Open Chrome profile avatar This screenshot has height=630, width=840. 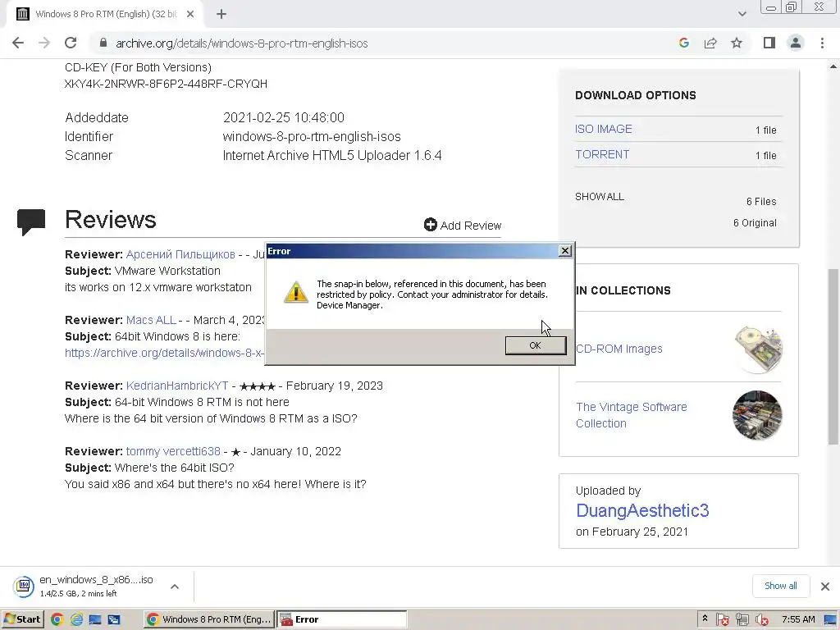[796, 43]
